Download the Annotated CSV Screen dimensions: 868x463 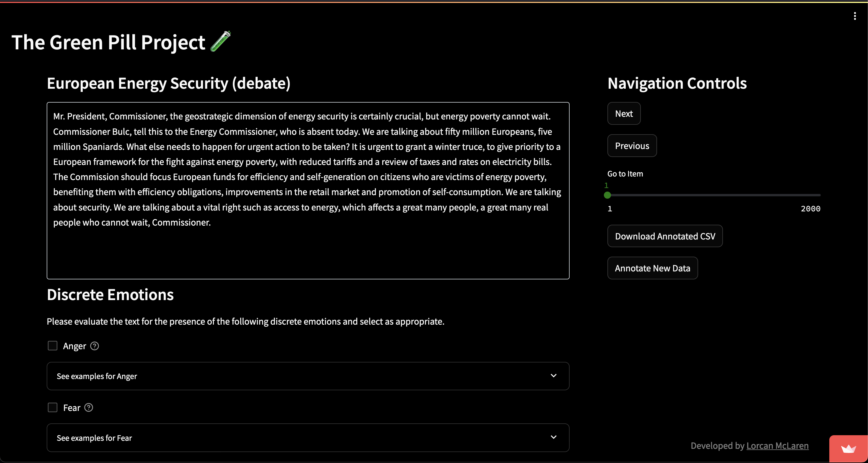pos(665,236)
